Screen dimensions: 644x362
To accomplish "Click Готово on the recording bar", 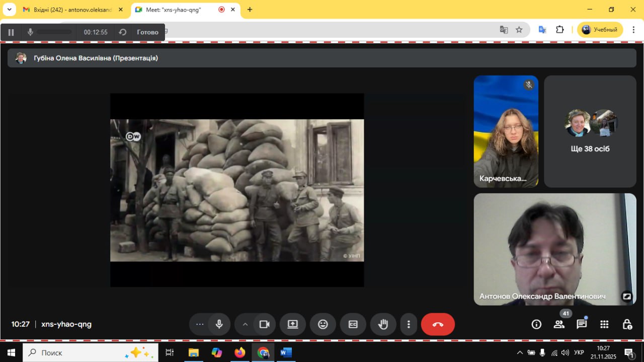I will [147, 32].
